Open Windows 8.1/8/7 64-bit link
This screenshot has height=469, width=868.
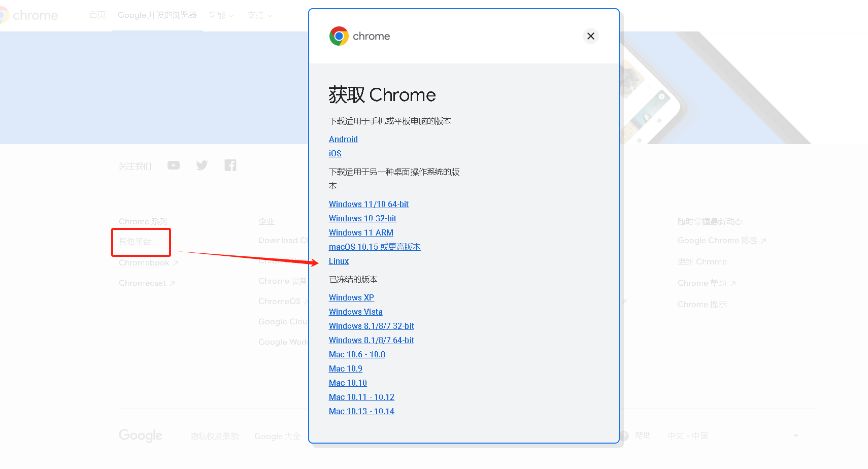click(x=371, y=340)
